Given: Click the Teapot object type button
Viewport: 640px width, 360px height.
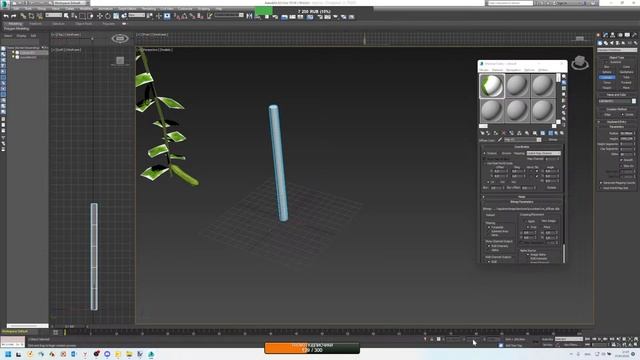Looking at the screenshot, I should (x=607, y=88).
